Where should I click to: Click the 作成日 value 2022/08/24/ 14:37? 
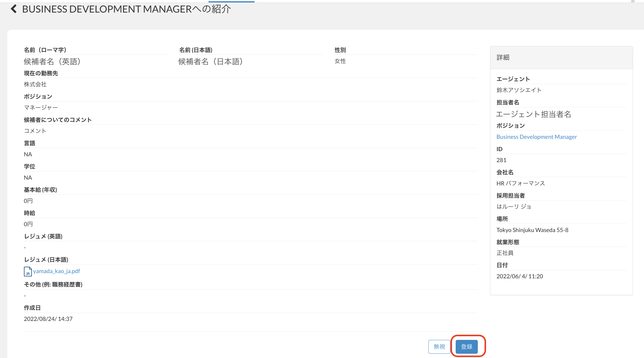[x=48, y=319]
